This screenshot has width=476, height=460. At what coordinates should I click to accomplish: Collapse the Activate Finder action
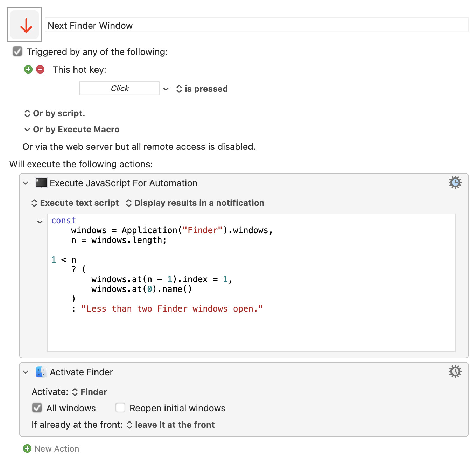[x=26, y=372]
